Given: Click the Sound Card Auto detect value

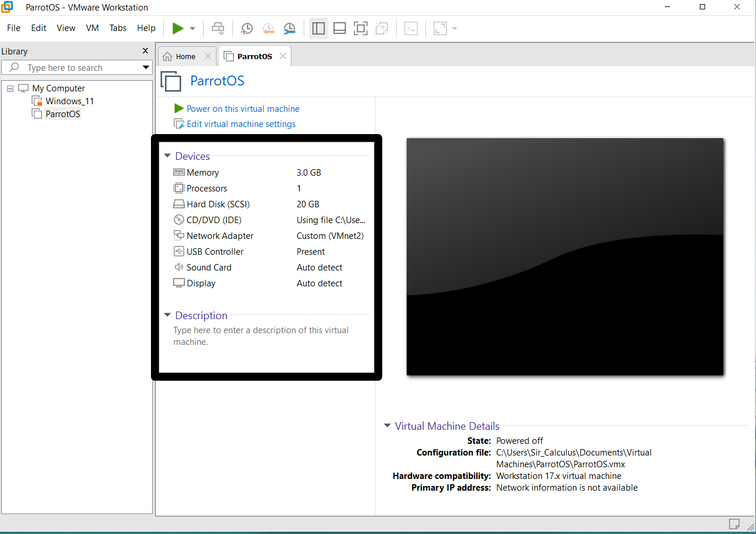Looking at the screenshot, I should coord(319,268).
